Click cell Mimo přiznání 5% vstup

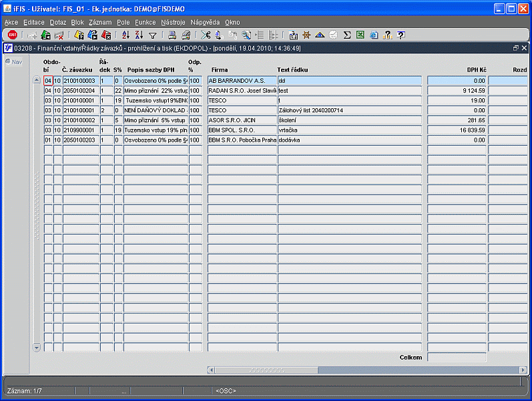(156, 120)
